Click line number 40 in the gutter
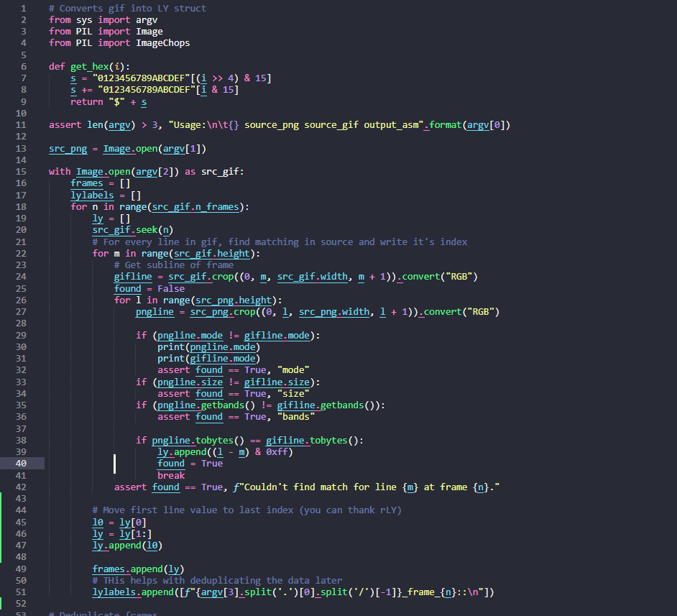The height and width of the screenshot is (616, 677). pyautogui.click(x=22, y=464)
